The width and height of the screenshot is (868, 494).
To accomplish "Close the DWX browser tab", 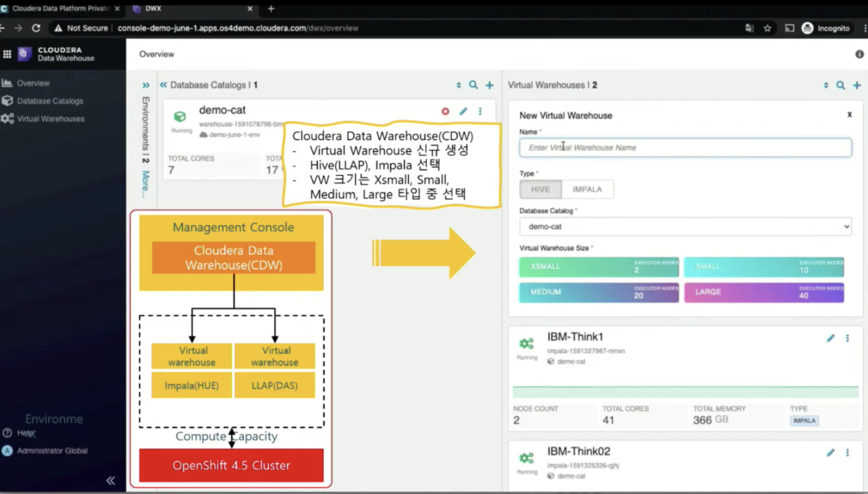I will coord(250,9).
